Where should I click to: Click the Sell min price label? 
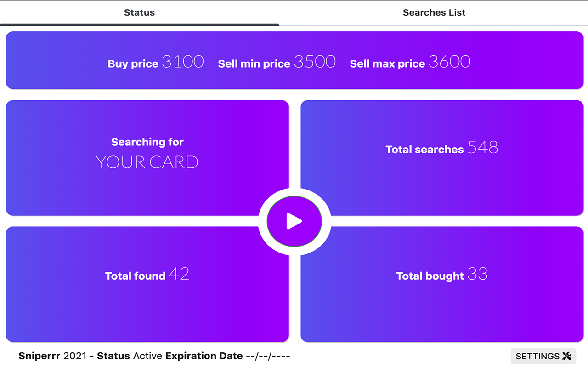(x=254, y=64)
